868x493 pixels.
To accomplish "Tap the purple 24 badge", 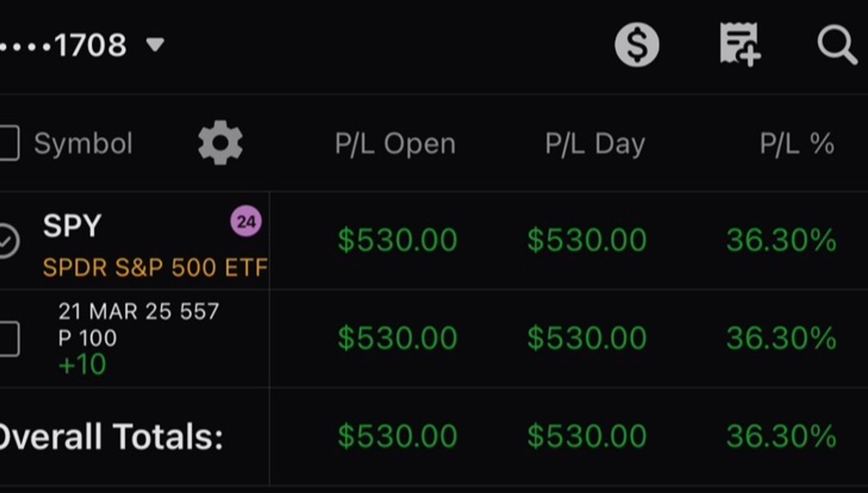I will point(246,221).
